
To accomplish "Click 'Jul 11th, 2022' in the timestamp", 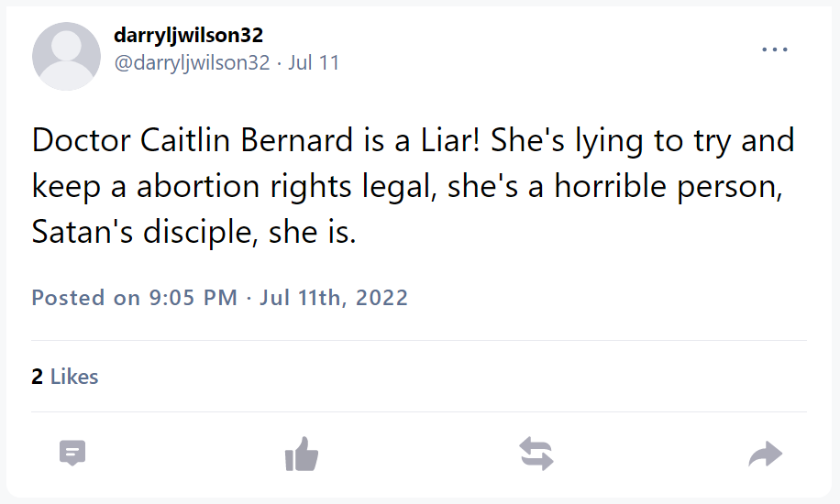I will (334, 298).
